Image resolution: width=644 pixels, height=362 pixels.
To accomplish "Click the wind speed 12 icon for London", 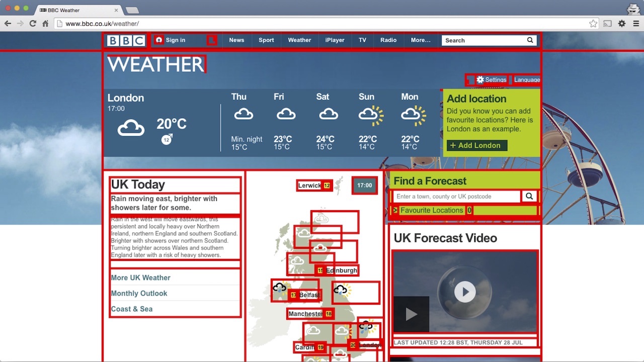I will click(x=167, y=139).
